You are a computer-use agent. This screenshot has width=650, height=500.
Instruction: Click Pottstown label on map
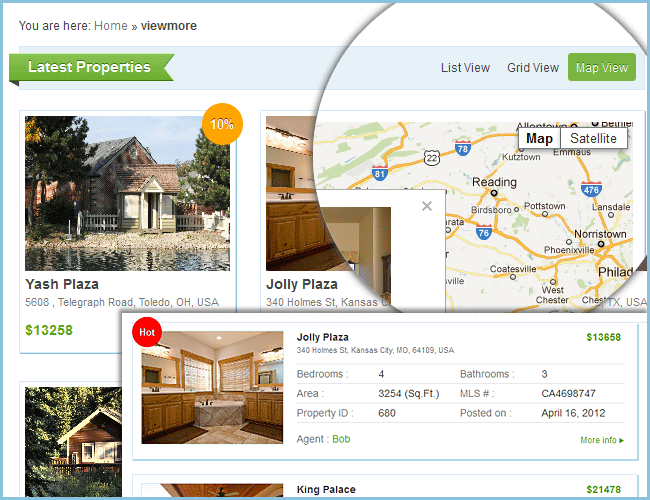coord(544,206)
